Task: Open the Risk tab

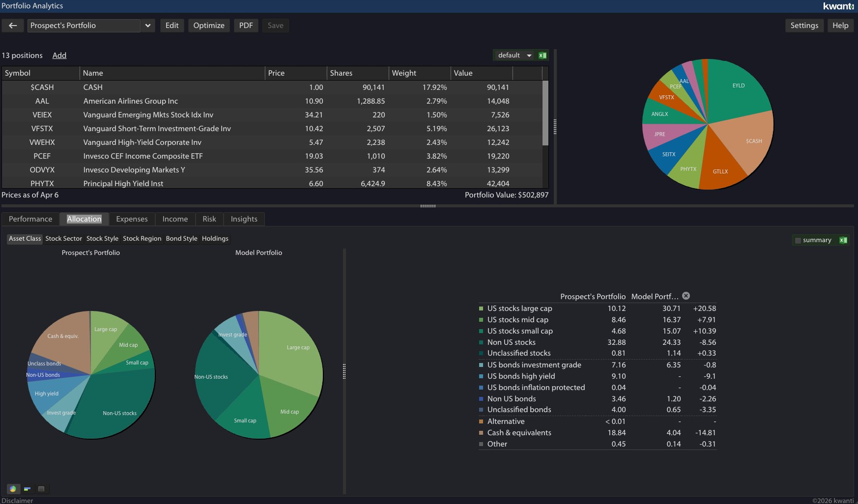Action: pos(209,219)
